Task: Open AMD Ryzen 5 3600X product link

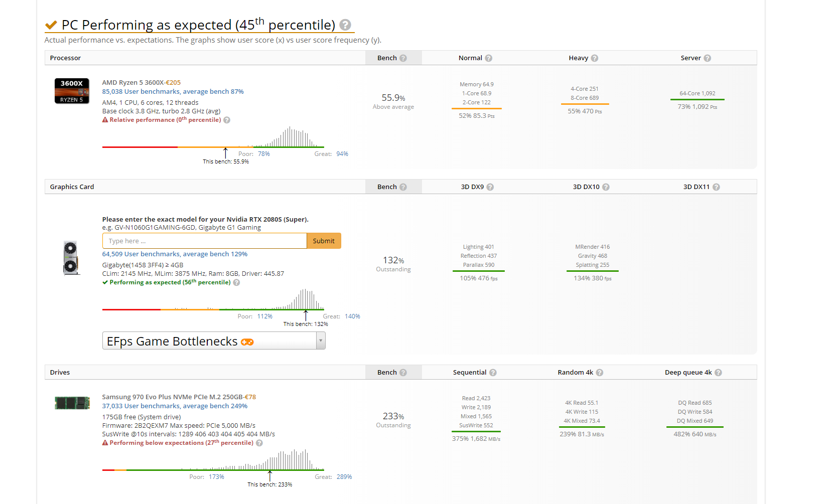Action: (133, 83)
